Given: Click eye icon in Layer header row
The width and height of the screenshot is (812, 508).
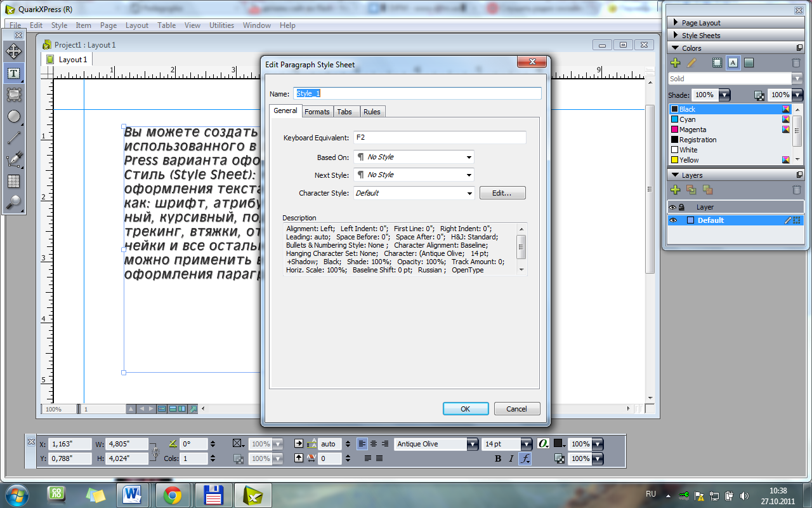Looking at the screenshot, I should 672,207.
